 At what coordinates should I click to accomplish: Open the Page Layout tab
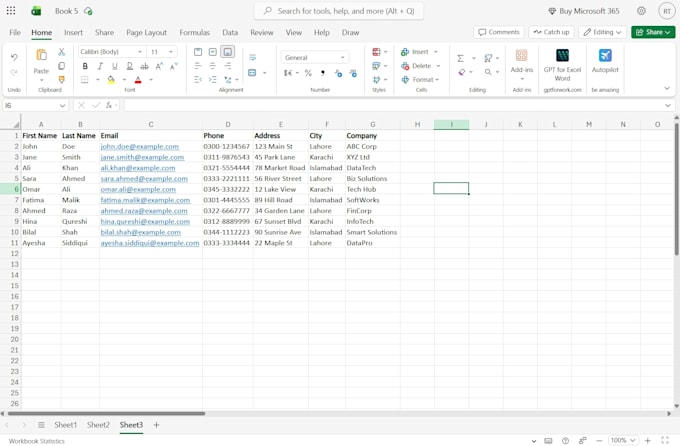[x=147, y=33]
